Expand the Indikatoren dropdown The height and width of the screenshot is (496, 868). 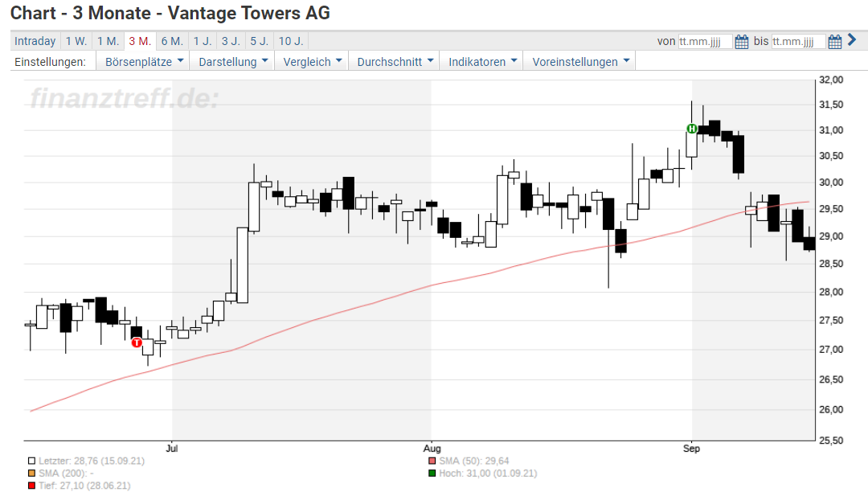point(482,62)
